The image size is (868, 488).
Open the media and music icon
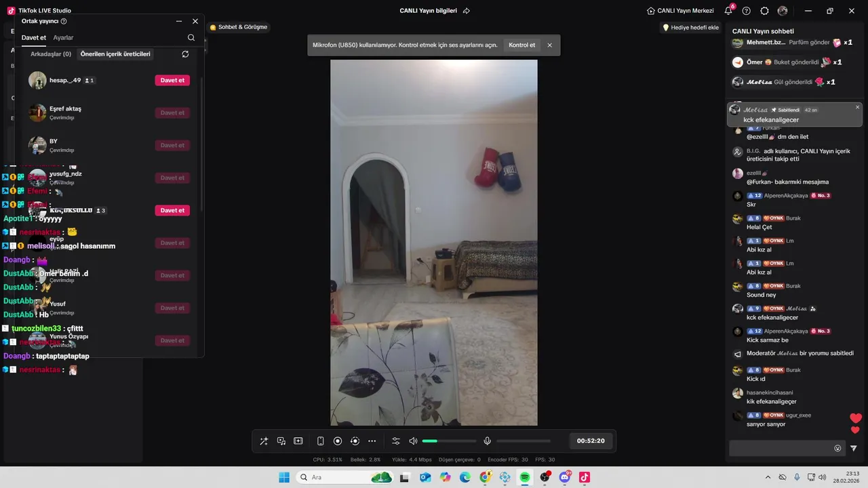[281, 441]
